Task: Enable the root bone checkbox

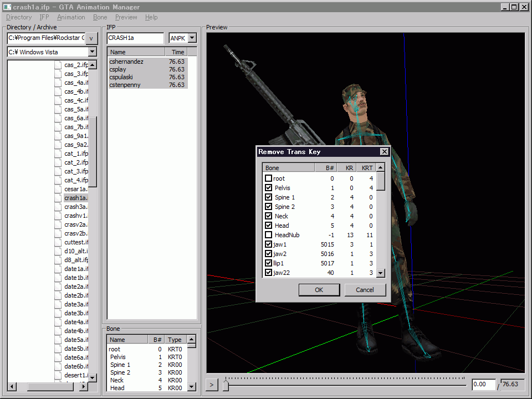Action: pos(269,178)
